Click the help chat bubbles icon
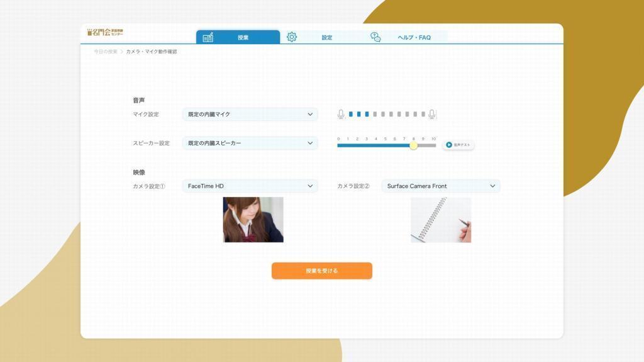This screenshot has width=644, height=362. point(375,37)
